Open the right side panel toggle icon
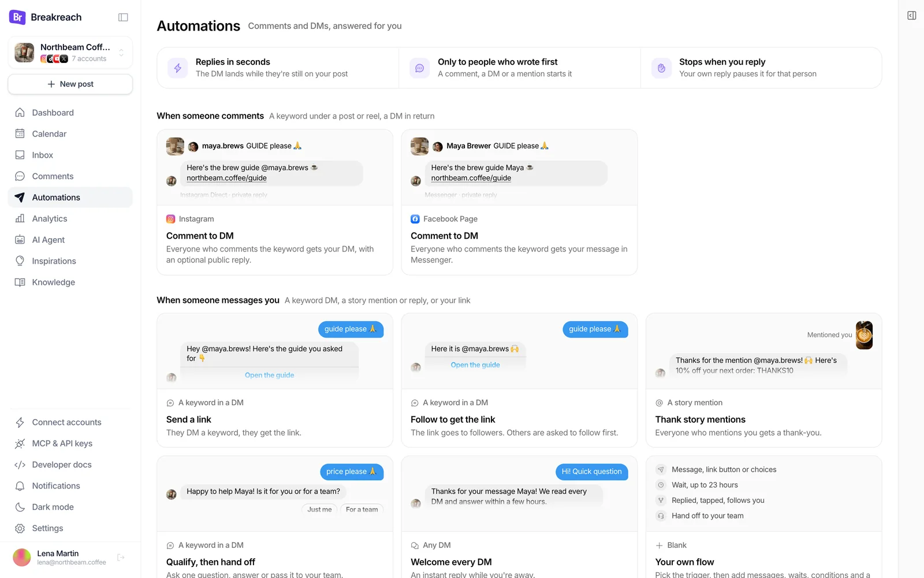This screenshot has width=924, height=578. tap(912, 16)
